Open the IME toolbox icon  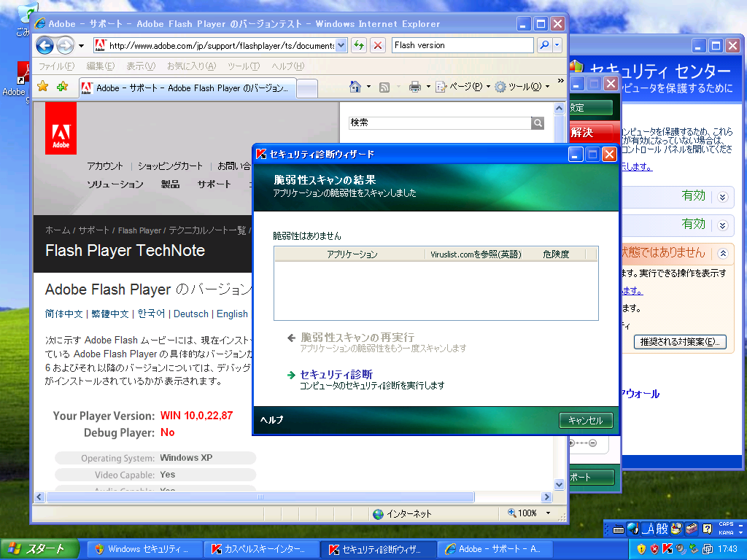tap(692, 529)
